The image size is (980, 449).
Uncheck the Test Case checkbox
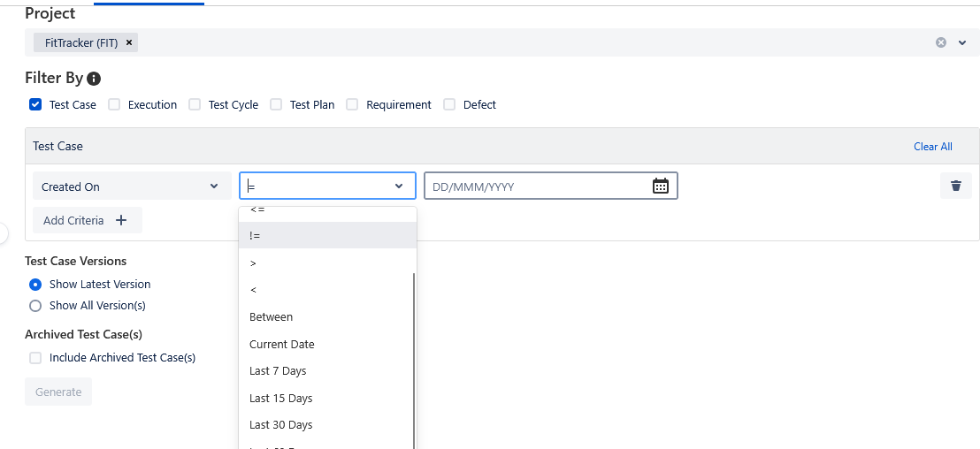[35, 104]
